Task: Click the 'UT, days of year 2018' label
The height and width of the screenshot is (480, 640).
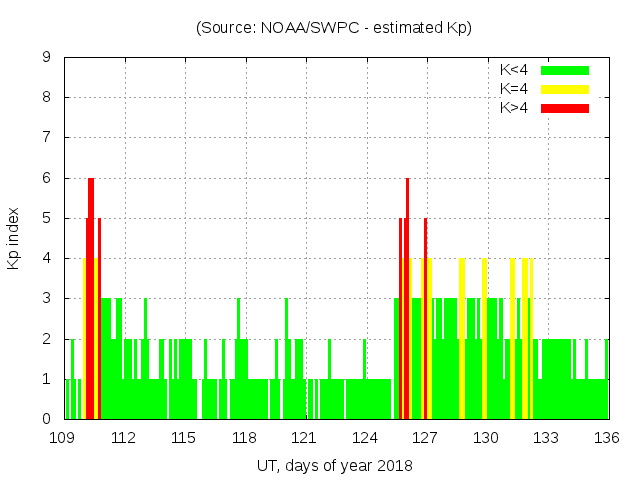Action: [x=334, y=465]
